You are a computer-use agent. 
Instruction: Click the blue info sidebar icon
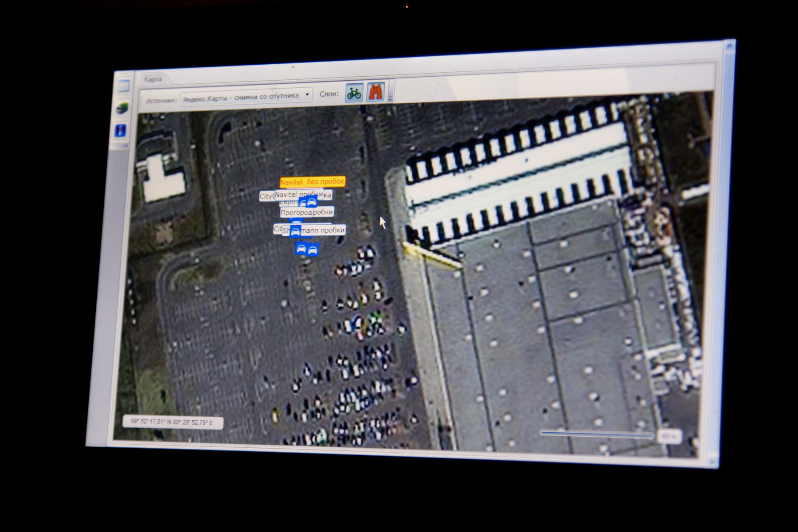coord(120,130)
